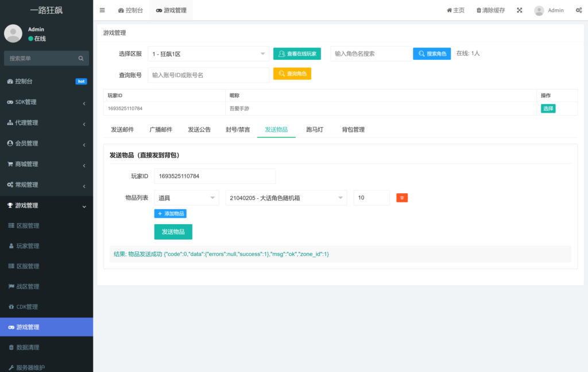588x372 pixels.
Task: Click the 玩家ID input with 1693525110784
Action: click(x=215, y=176)
